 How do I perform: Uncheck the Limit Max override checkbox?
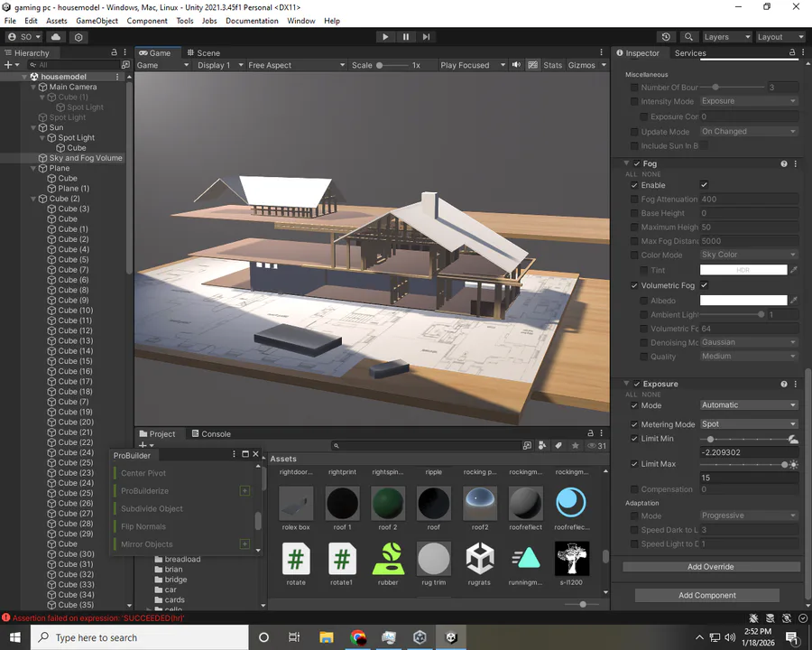(x=634, y=464)
